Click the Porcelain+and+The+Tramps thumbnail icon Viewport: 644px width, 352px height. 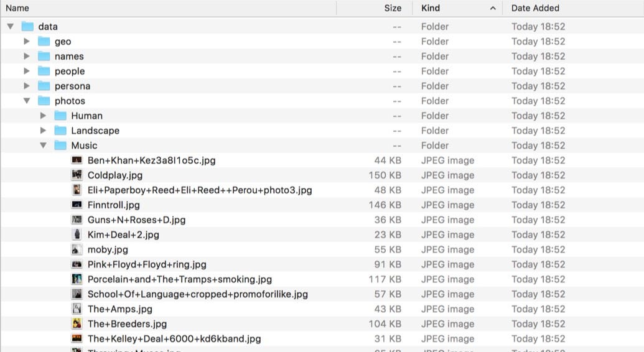pos(77,279)
